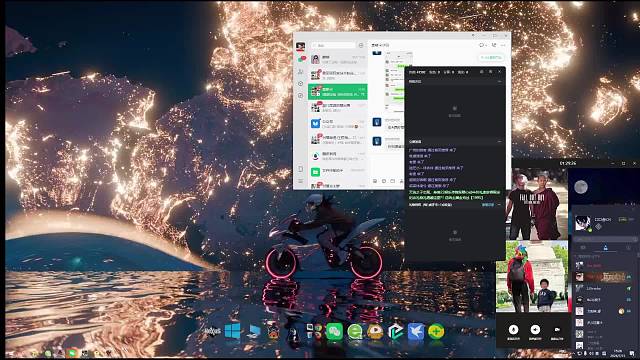640x360 pixels.
Task: Launch the blue bird app from dock
Action: 416,331
